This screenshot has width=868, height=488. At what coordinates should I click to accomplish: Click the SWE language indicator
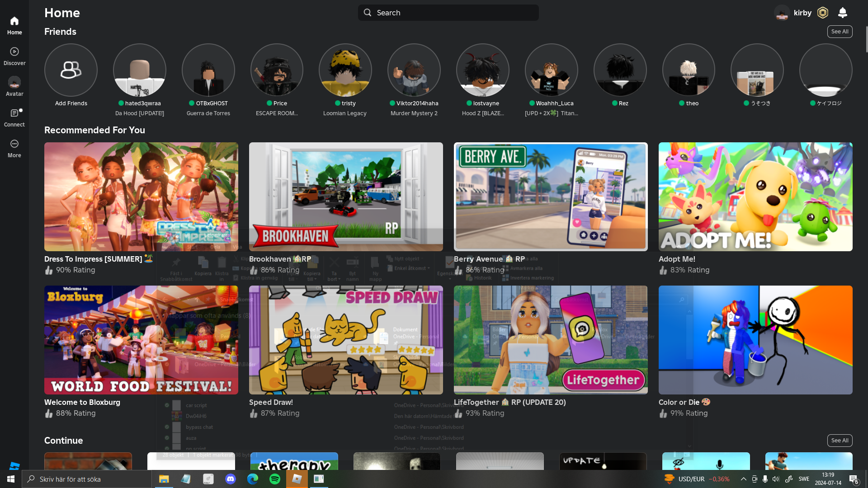[804, 479]
